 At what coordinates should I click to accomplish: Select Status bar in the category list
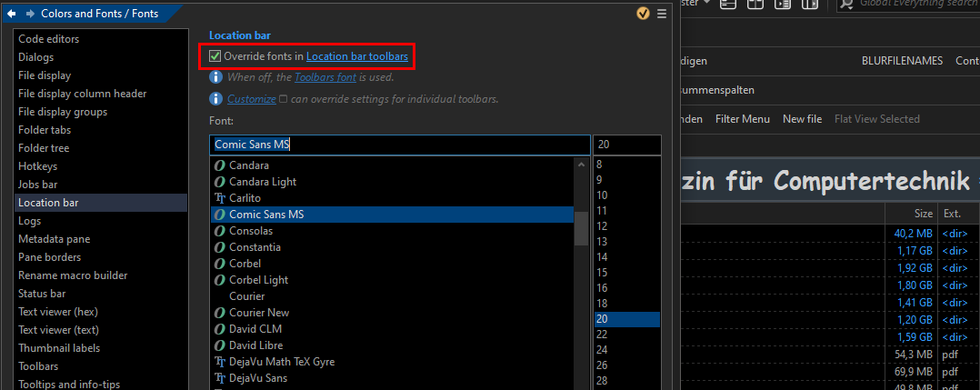(42, 294)
